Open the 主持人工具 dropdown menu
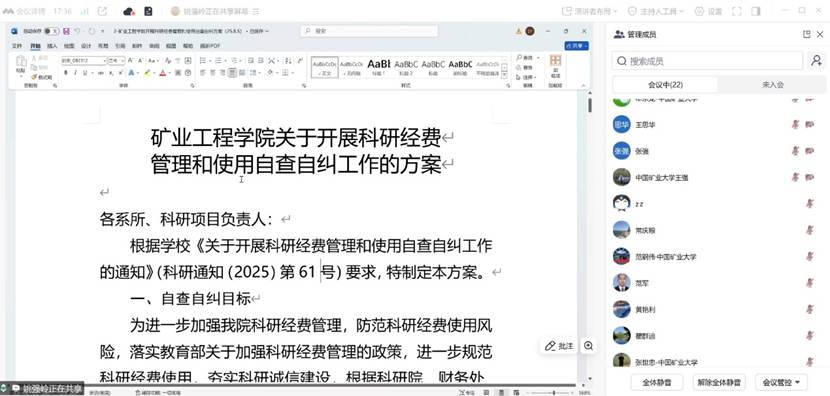This screenshot has width=830, height=396. [x=655, y=11]
